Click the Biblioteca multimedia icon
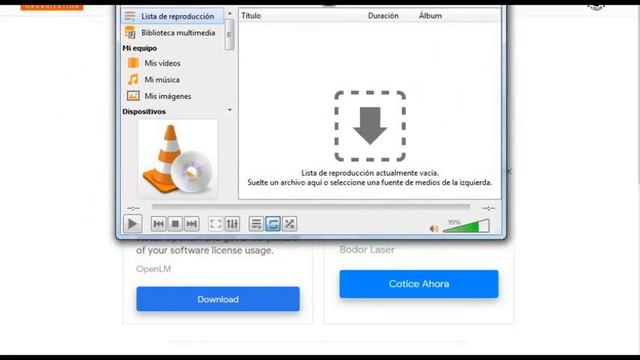The width and height of the screenshot is (640, 360). point(130,33)
